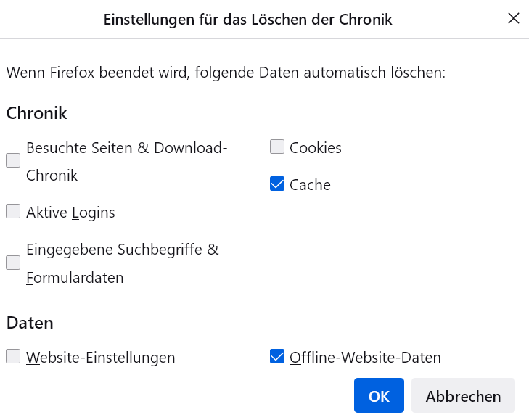Click the Daten section heading
Screen dimensions: 529x420
click(30, 323)
